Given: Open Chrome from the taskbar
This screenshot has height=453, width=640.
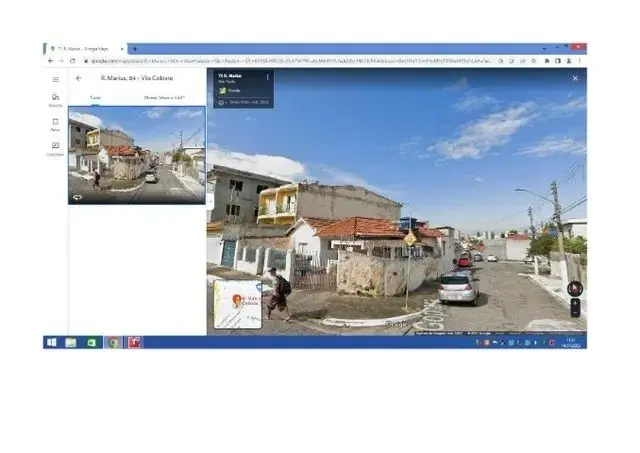Looking at the screenshot, I should coord(113,342).
